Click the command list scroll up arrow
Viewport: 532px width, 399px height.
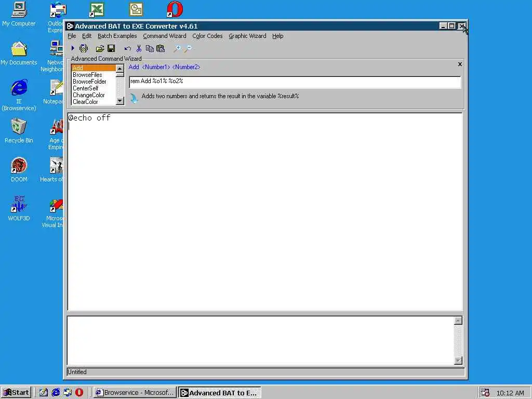click(120, 69)
